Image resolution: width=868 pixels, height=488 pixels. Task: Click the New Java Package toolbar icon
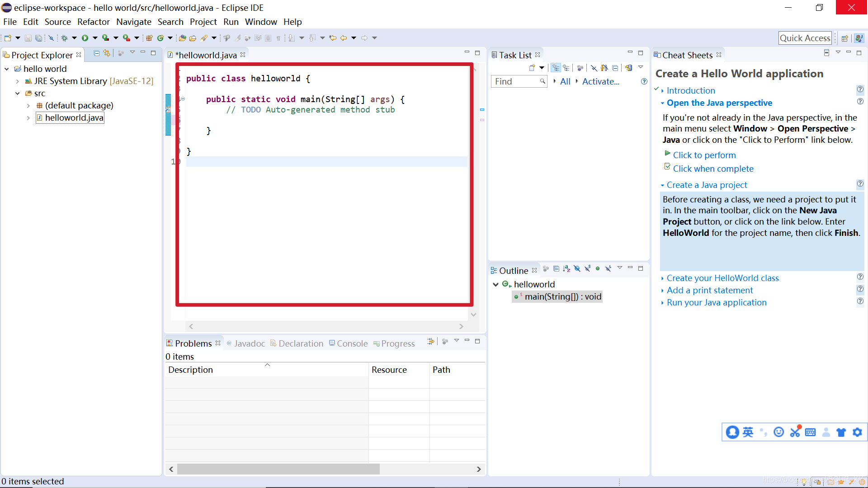click(x=149, y=38)
